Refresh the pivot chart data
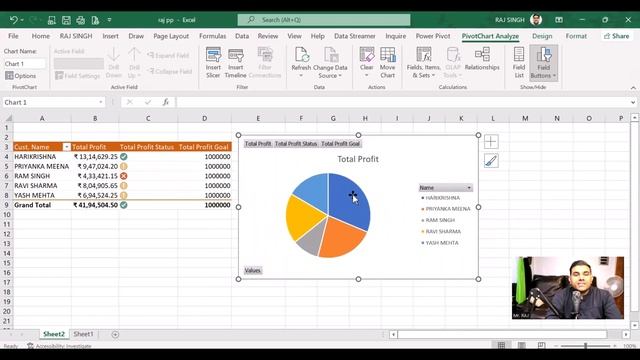The image size is (640, 360). (301, 62)
